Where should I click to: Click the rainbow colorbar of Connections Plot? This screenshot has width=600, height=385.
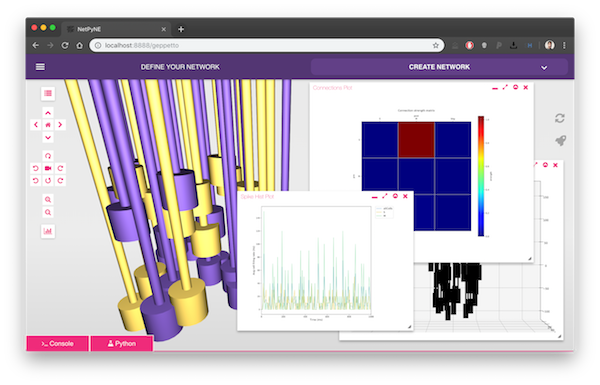coord(481,176)
